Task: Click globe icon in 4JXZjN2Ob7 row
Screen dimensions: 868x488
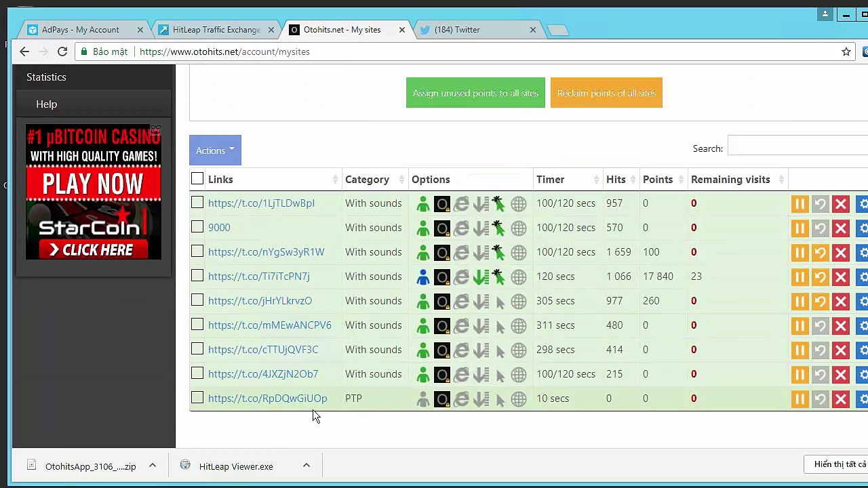Action: [519, 374]
